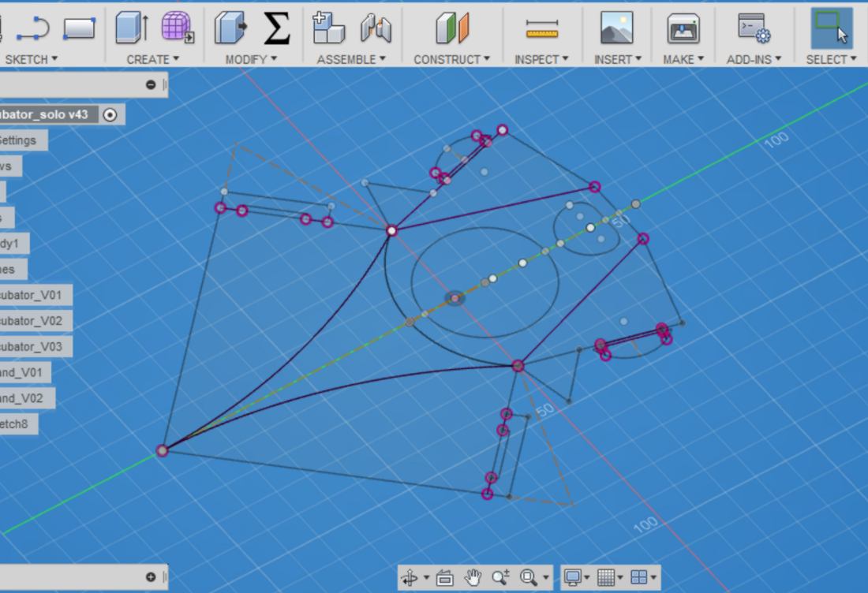868x593 pixels.
Task: Open the ADD-INS dropdown menu
Action: [x=754, y=59]
